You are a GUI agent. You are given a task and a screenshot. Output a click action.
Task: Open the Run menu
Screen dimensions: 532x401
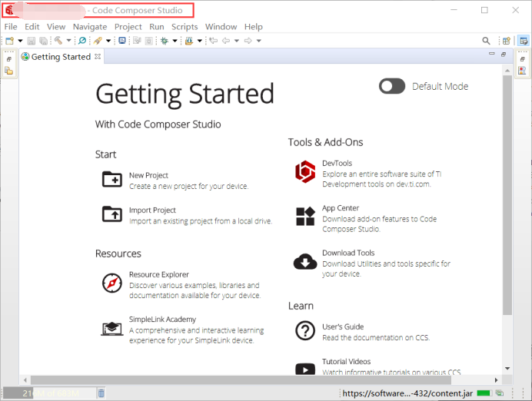[156, 27]
